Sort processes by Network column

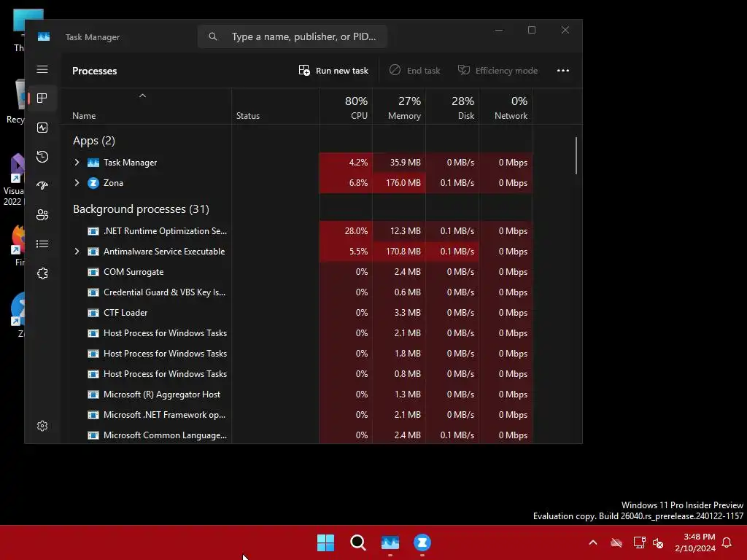506,107
